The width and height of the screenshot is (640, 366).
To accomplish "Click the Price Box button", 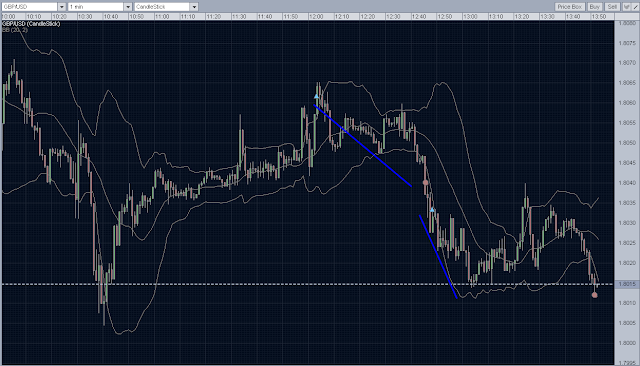I will click(570, 7).
